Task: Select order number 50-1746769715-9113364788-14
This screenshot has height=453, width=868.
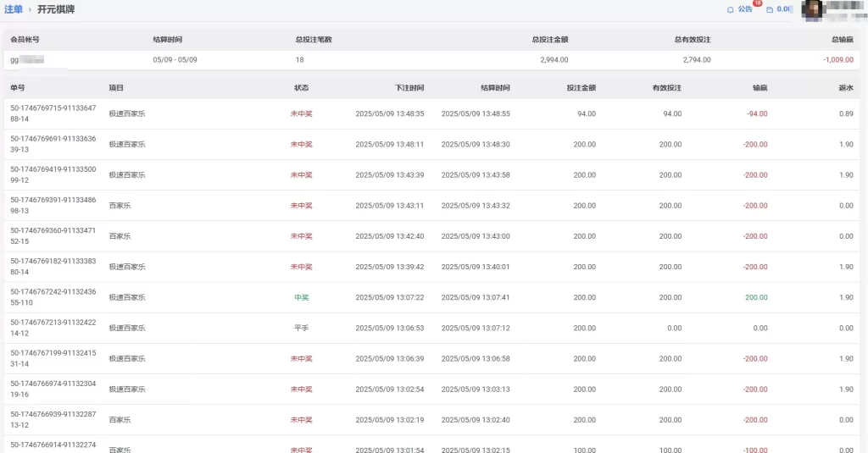Action: [53, 113]
